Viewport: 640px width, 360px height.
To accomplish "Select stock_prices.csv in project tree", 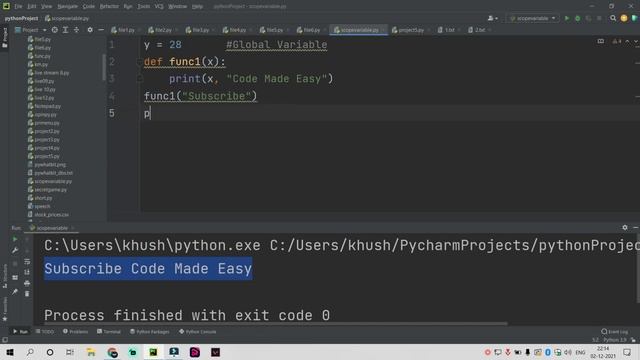I will (48, 215).
